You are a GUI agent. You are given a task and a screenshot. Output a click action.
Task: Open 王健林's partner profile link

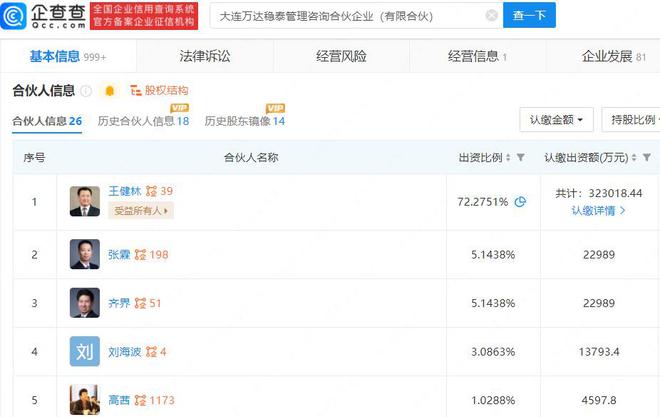coord(125,191)
